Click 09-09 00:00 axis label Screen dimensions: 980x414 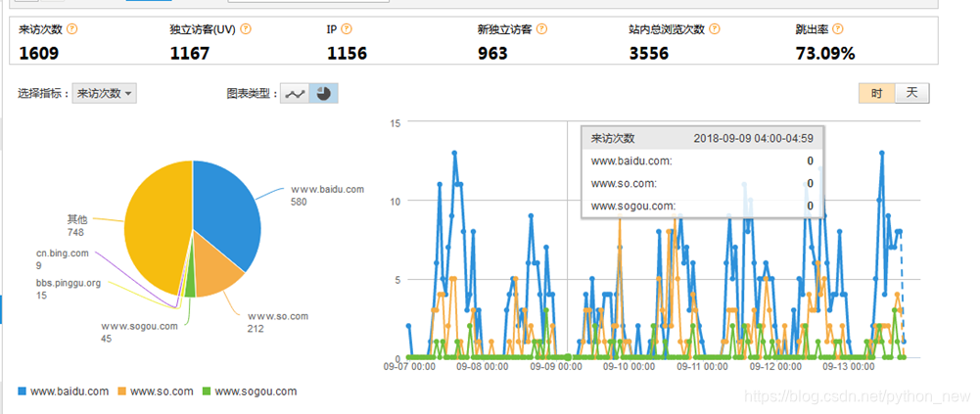click(x=556, y=367)
